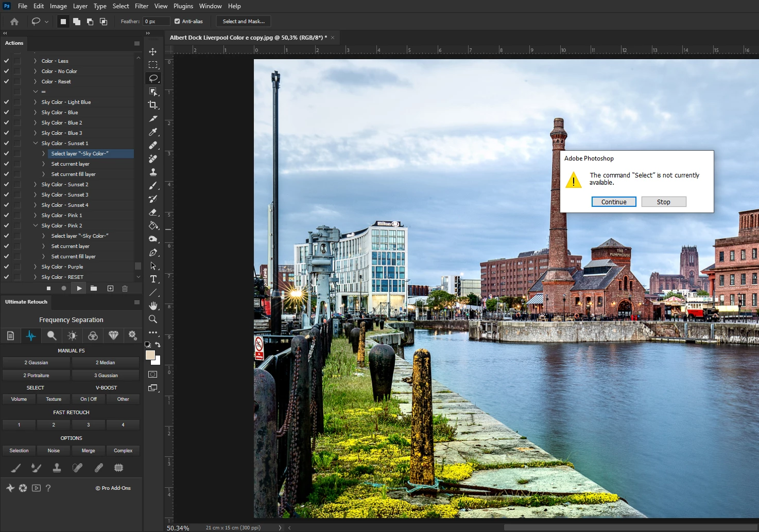This screenshot has height=532, width=759.
Task: Change the screen mode
Action: coord(153,388)
